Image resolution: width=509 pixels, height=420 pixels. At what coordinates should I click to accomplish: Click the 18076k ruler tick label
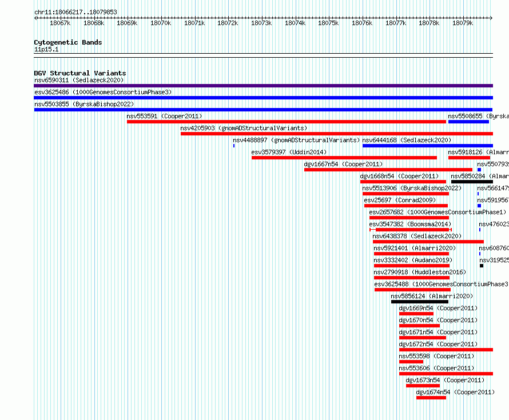pos(362,23)
